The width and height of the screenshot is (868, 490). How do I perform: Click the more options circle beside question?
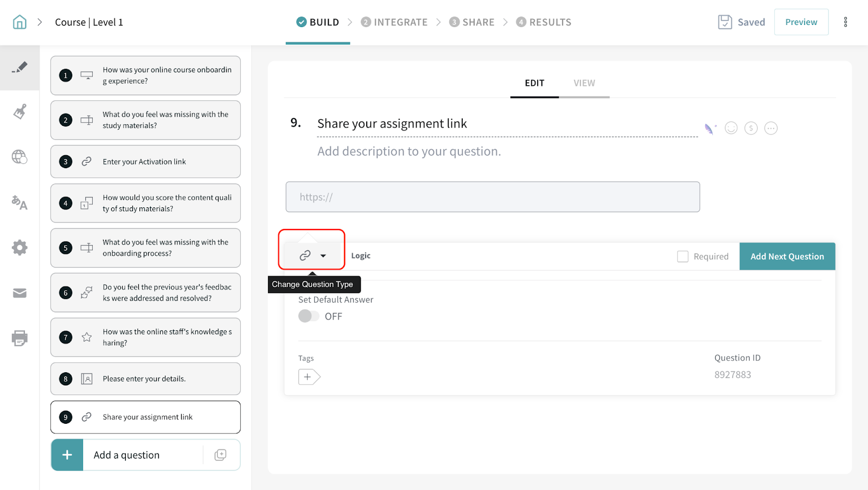click(x=770, y=128)
